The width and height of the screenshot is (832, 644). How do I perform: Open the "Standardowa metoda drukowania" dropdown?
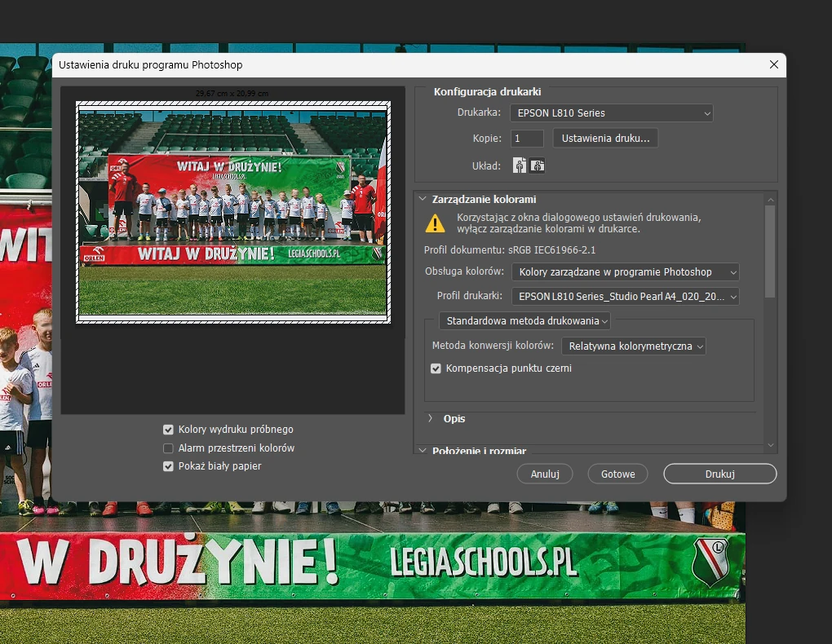[x=524, y=320]
